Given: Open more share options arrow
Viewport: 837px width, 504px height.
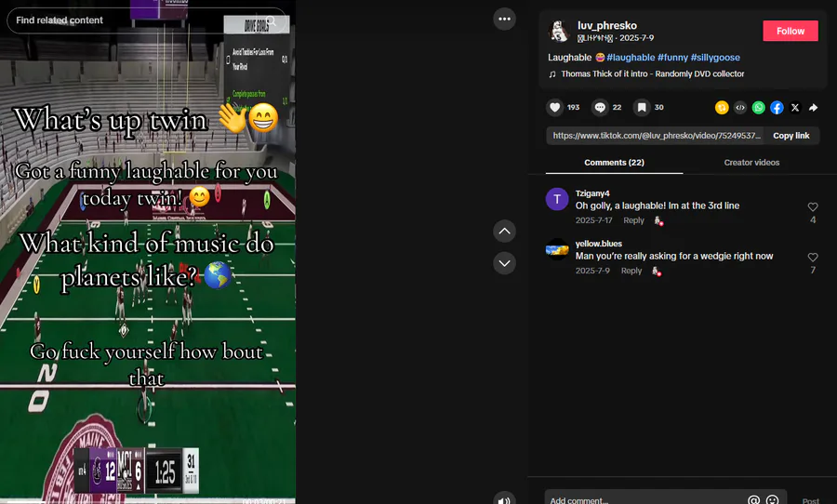Looking at the screenshot, I should click(x=813, y=107).
